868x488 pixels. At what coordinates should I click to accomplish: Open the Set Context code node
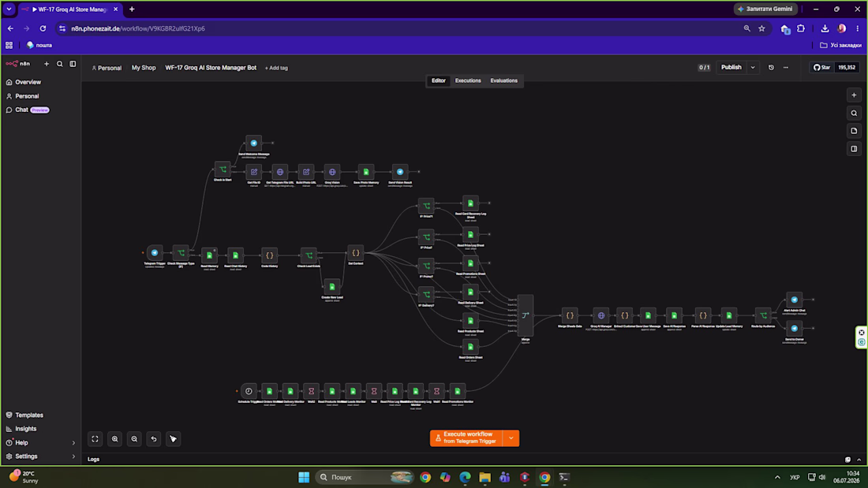[356, 253]
